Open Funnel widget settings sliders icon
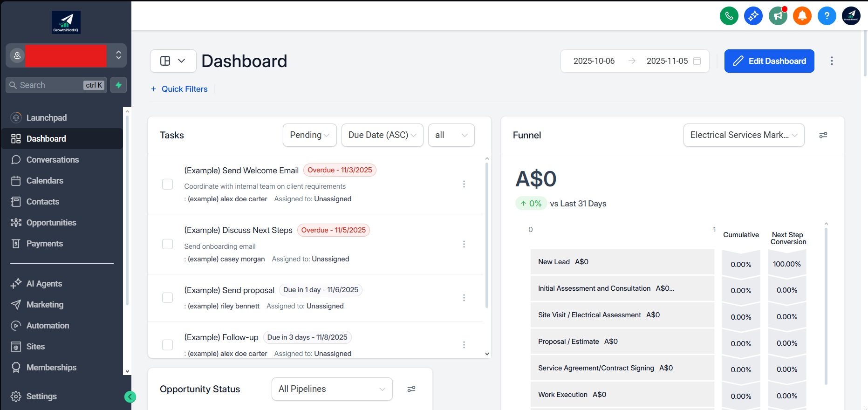Image resolution: width=868 pixels, height=410 pixels. pyautogui.click(x=823, y=135)
